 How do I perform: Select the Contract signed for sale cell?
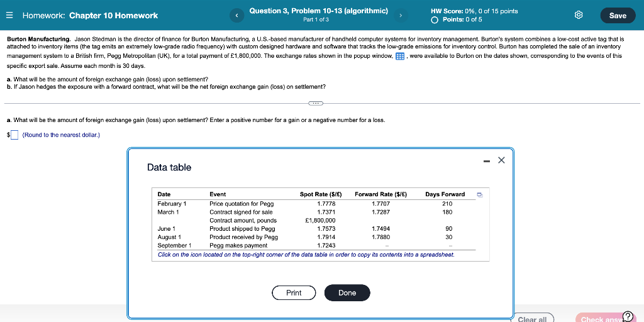[241, 212]
